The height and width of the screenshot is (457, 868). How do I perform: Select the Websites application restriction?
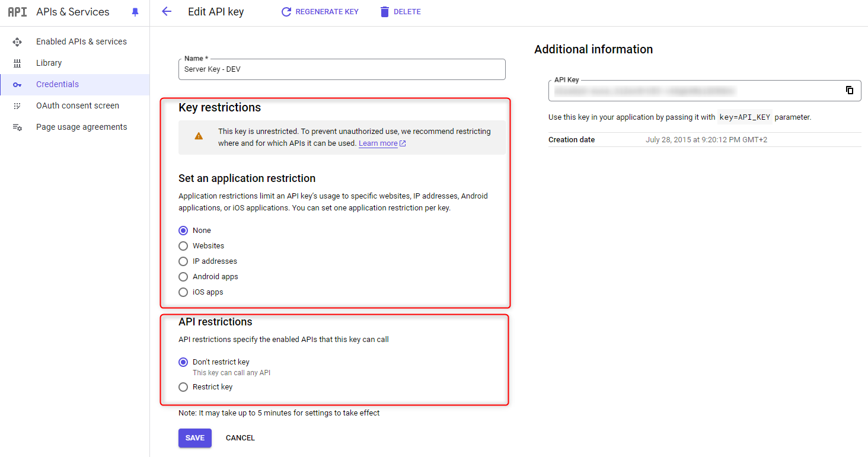(183, 246)
